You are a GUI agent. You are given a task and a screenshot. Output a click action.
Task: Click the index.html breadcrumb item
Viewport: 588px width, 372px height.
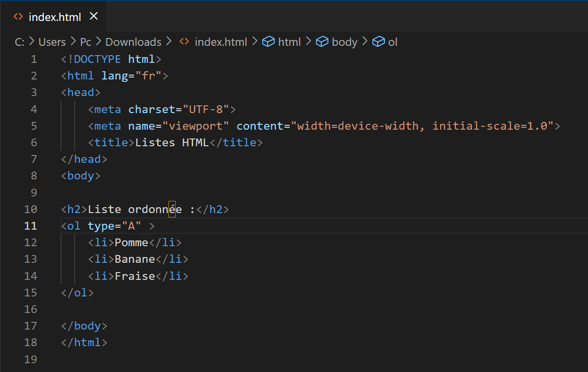pyautogui.click(x=221, y=42)
